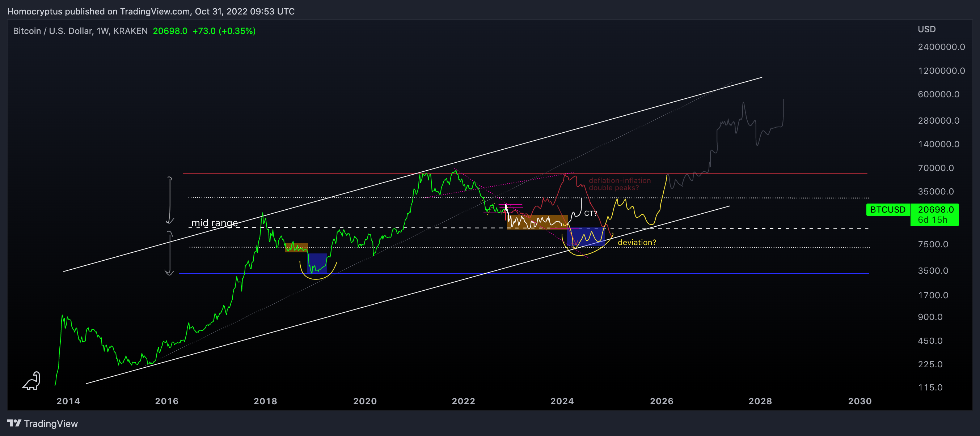The width and height of the screenshot is (980, 436).
Task: Click the 2026 time axis label
Action: click(x=662, y=401)
